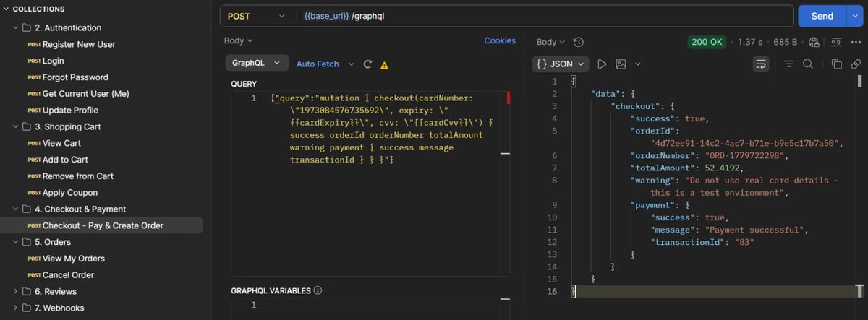This screenshot has height=320, width=868.
Task: Click folder icon of 7. Webhooks
Action: [27, 308]
